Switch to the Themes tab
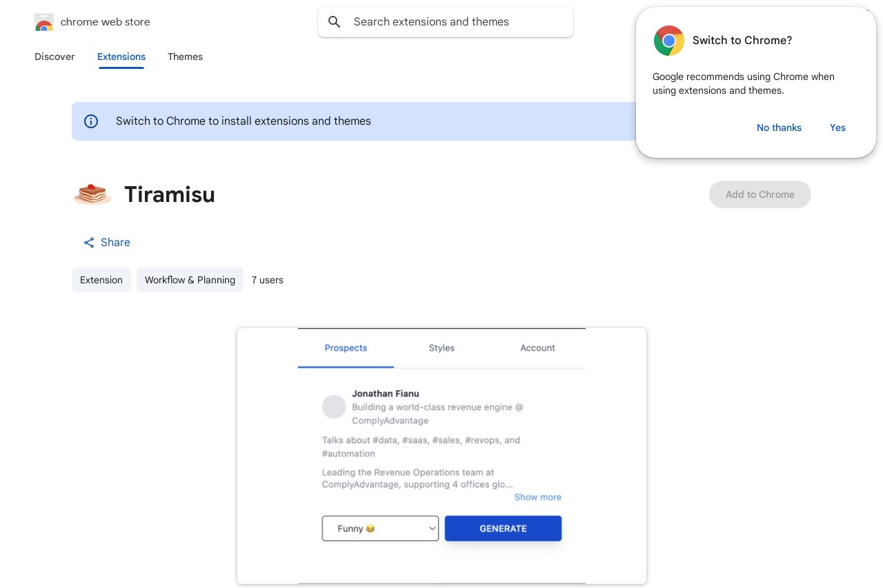The image size is (883, 588). tap(185, 57)
